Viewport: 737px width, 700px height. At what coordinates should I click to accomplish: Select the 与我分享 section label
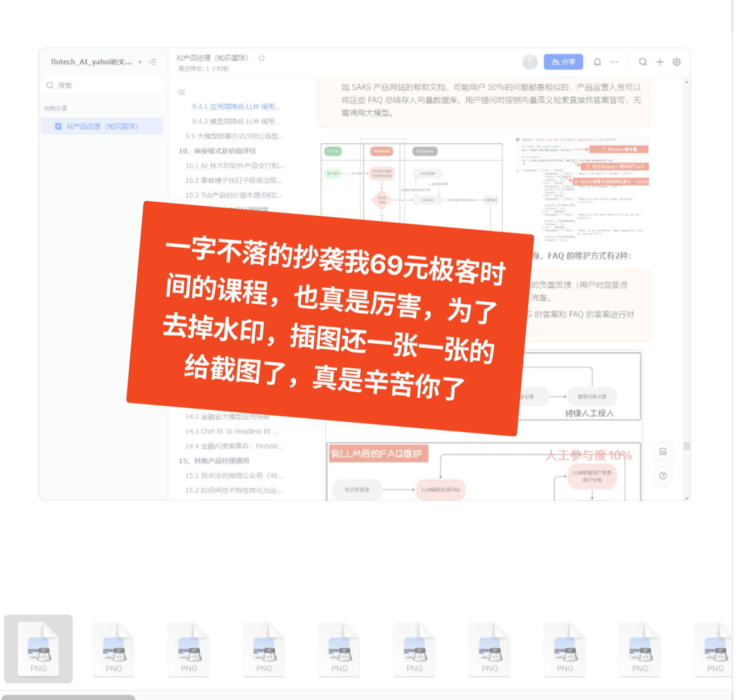[56, 108]
